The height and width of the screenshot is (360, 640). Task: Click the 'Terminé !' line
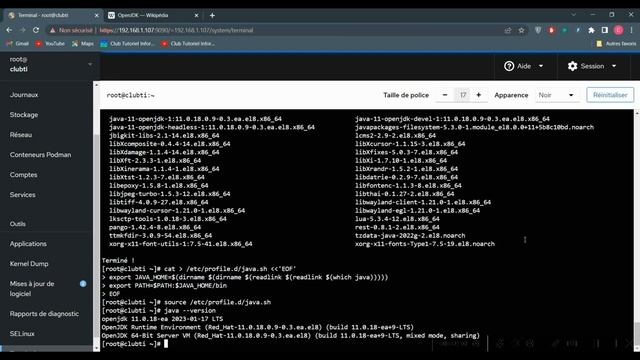(118, 260)
